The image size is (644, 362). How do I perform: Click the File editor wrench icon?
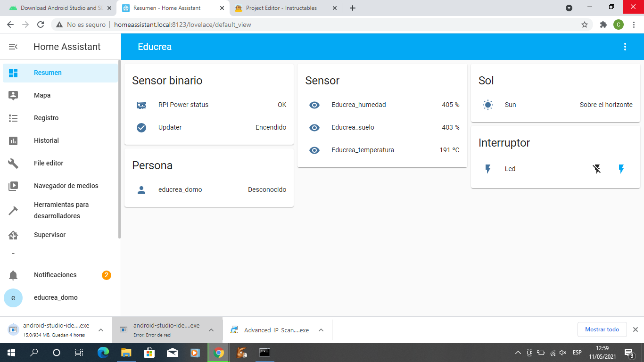13,163
